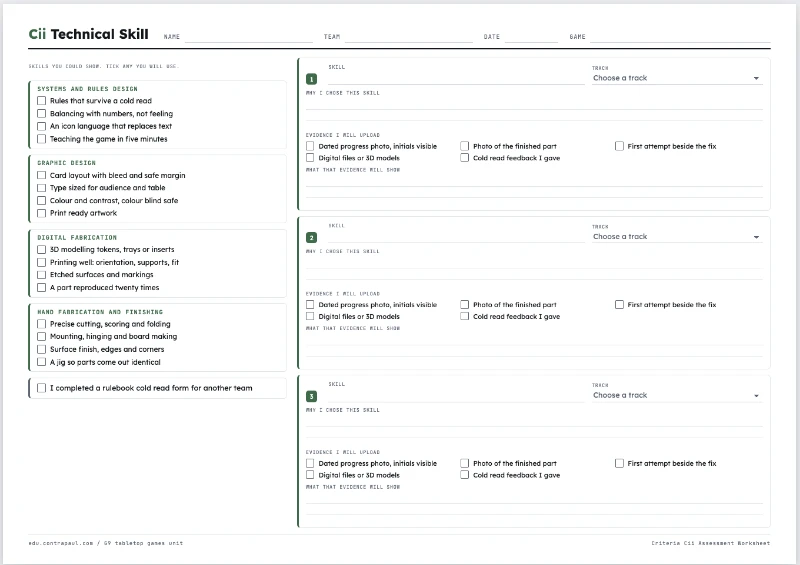Click the Game field in the header

(680, 36)
